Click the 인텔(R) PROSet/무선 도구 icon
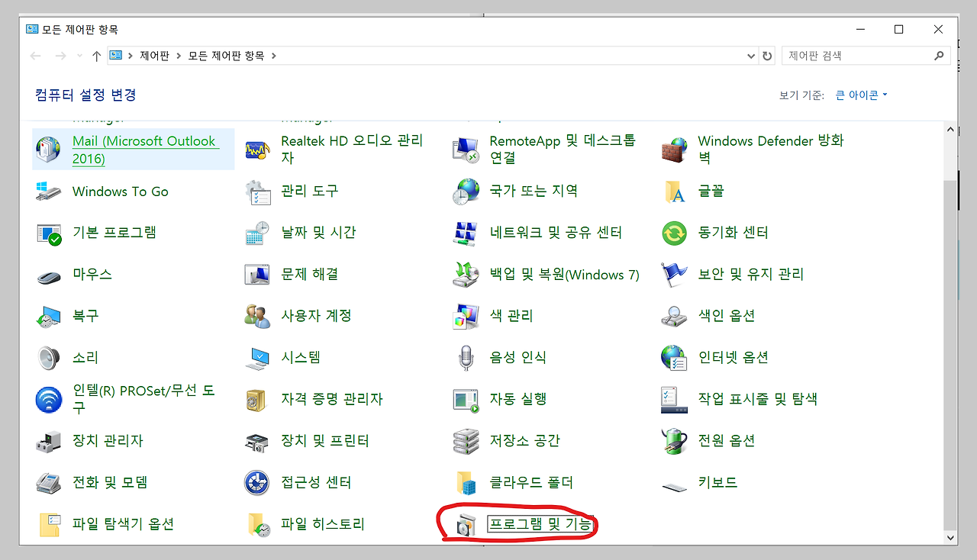The image size is (977, 560). point(48,399)
